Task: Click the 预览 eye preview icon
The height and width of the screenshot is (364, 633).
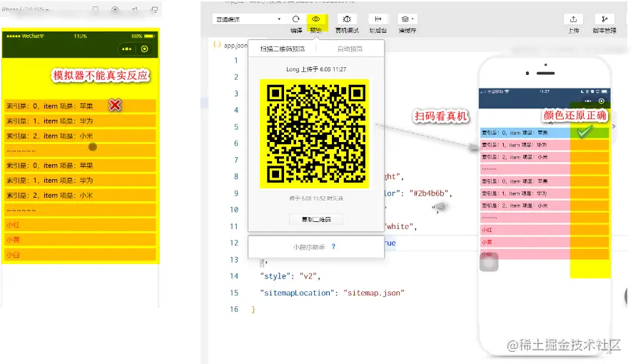Action: (x=315, y=19)
